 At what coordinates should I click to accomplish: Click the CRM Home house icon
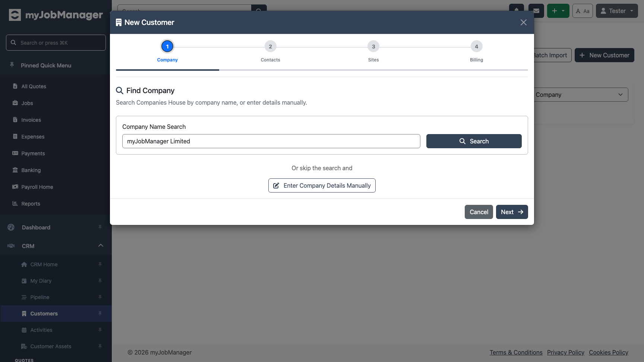coord(24,264)
